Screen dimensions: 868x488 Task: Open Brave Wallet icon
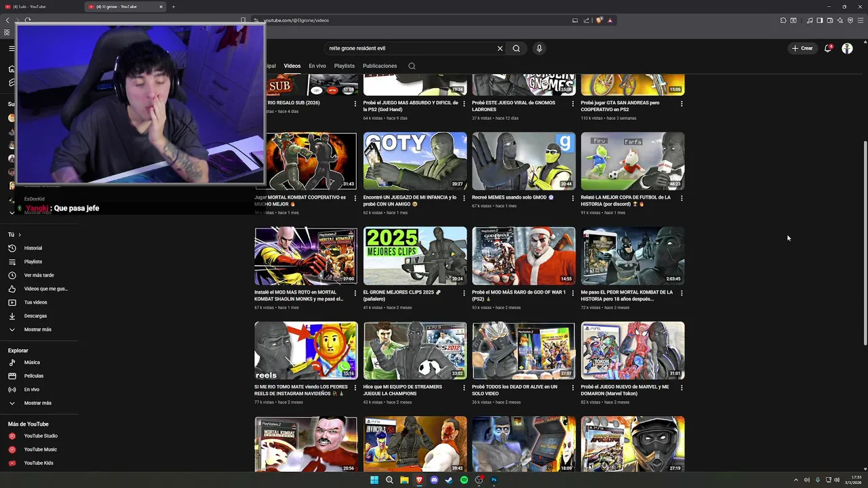coord(830,20)
